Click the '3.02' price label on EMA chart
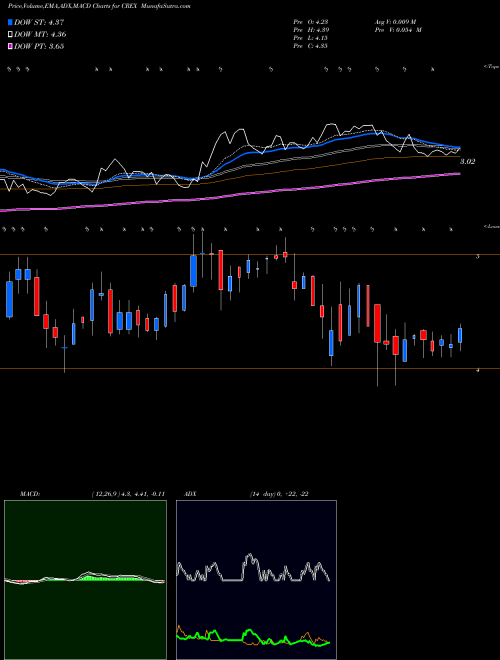Image resolution: width=500 pixels, height=660 pixels. click(x=468, y=162)
